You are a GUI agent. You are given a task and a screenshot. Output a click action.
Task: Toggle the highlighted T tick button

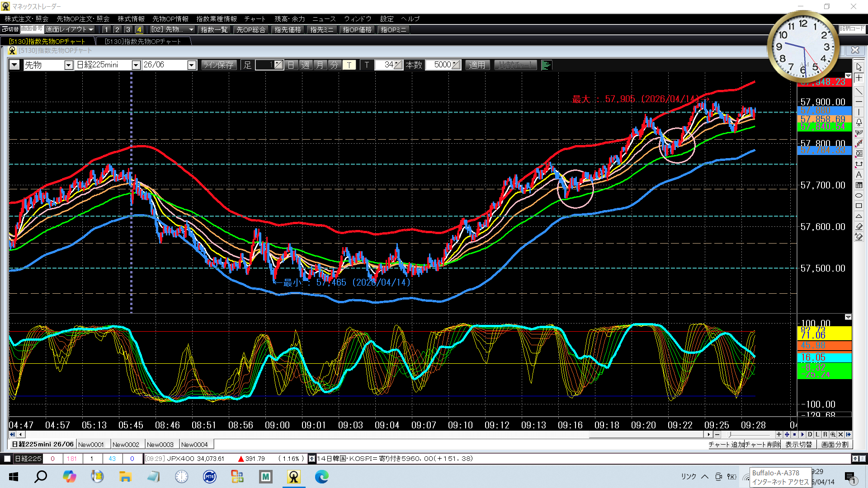click(349, 65)
